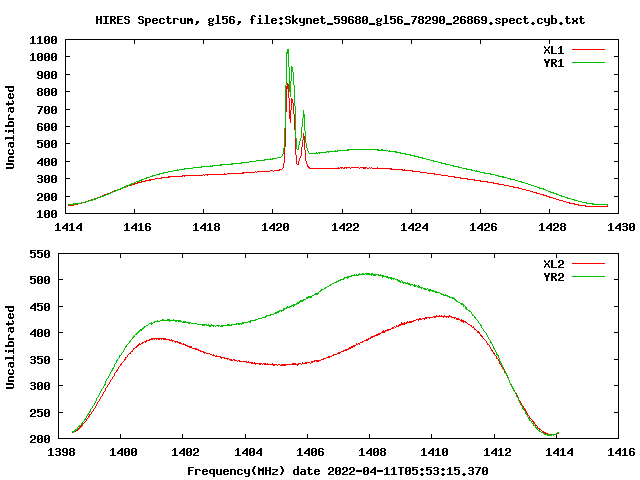This screenshot has width=640, height=480.
Task: Click the 1398 tick label on bottom x-axis
Action: (x=61, y=452)
